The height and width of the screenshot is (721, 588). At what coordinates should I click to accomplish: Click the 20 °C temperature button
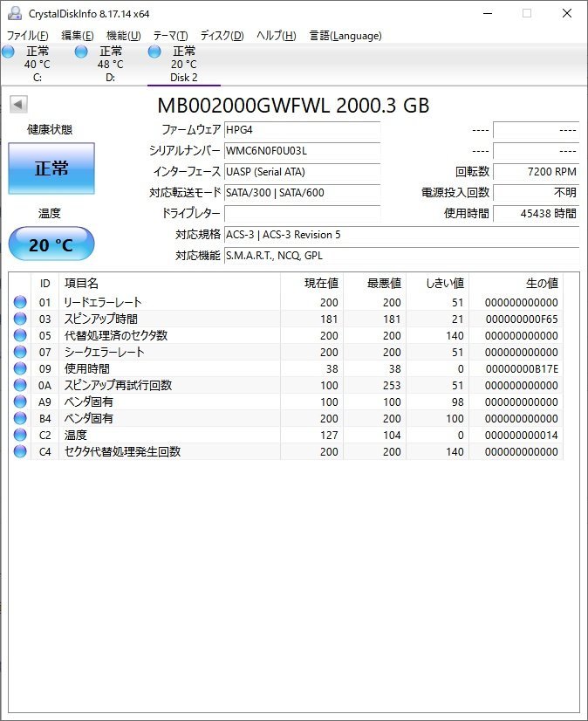click(x=51, y=244)
